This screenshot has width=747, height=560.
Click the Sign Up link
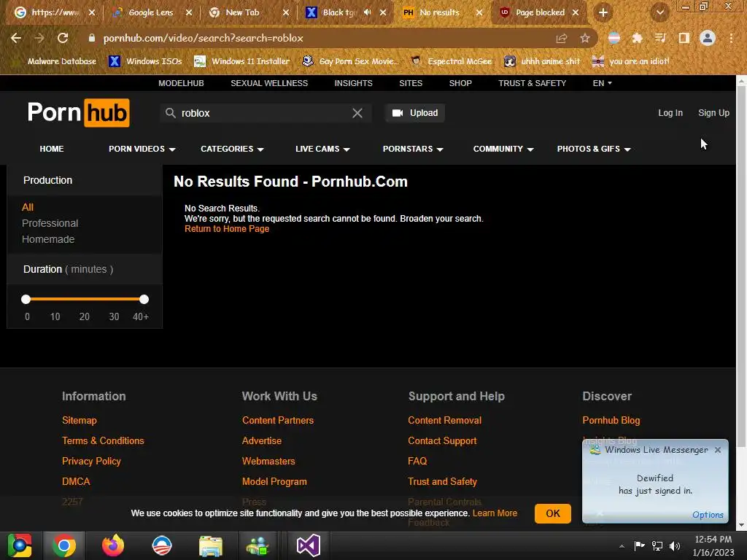click(713, 113)
